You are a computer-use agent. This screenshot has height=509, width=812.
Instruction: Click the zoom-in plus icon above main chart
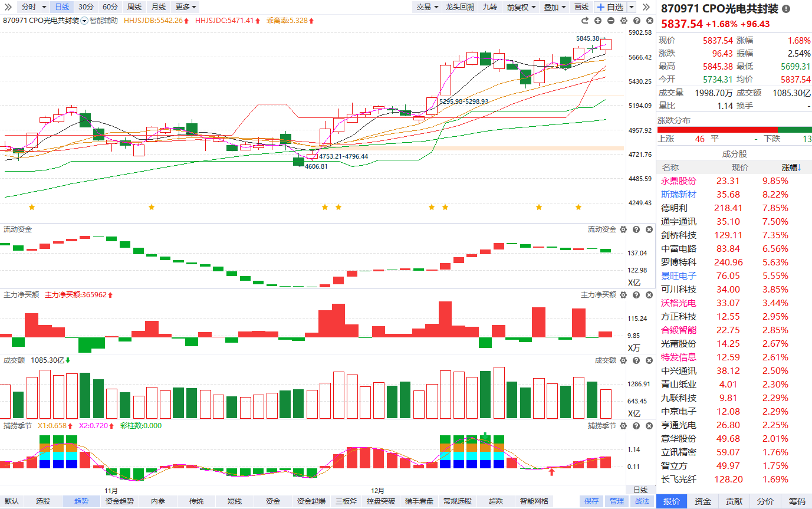597,21
